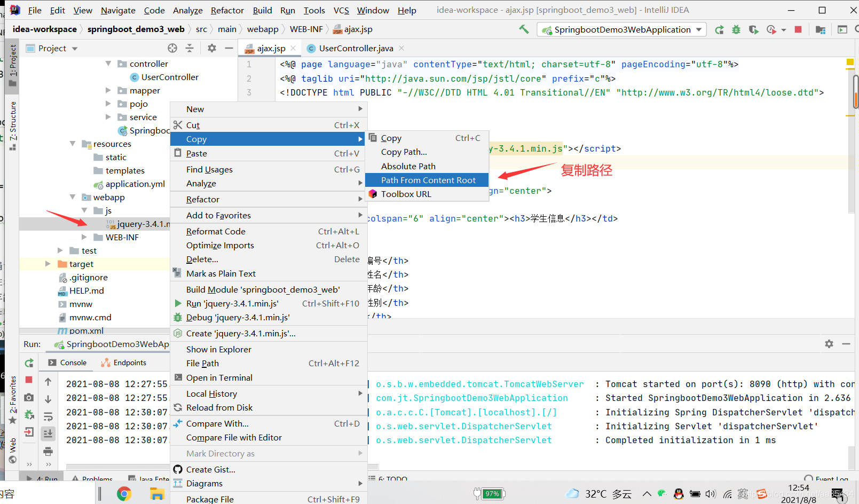Expand the service folder
Screen dimensions: 859x504
tap(109, 117)
